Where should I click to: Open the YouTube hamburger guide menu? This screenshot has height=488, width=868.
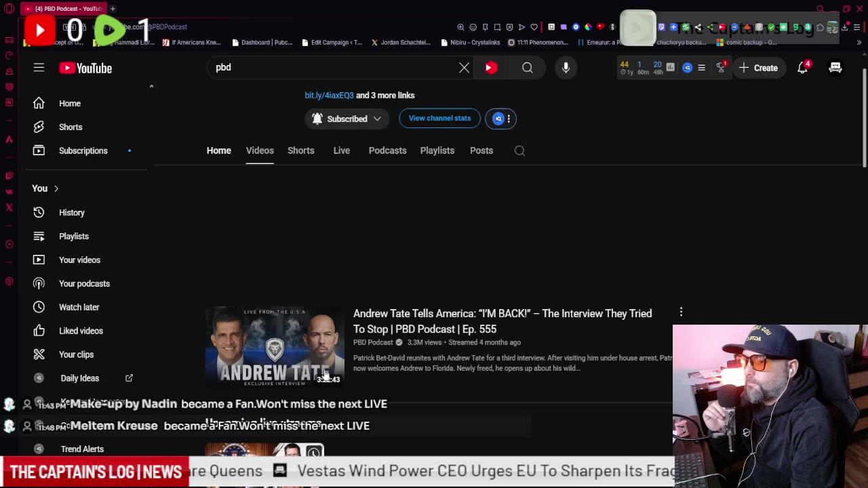[39, 68]
